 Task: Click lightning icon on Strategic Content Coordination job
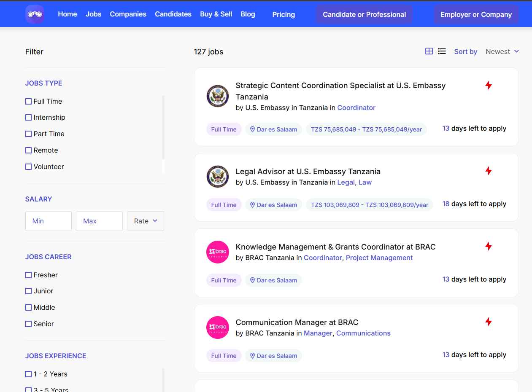click(x=489, y=85)
